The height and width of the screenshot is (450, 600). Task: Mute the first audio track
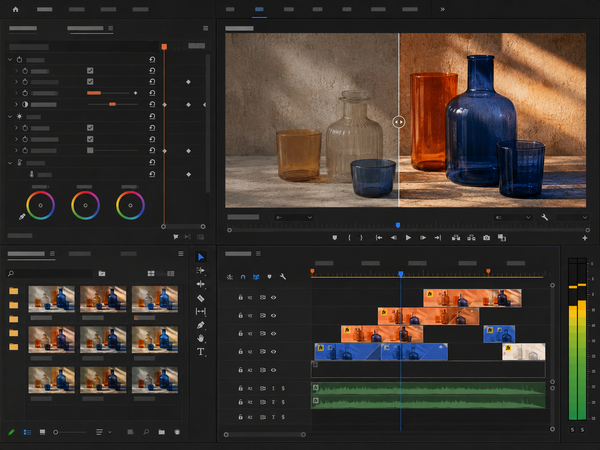(x=273, y=388)
